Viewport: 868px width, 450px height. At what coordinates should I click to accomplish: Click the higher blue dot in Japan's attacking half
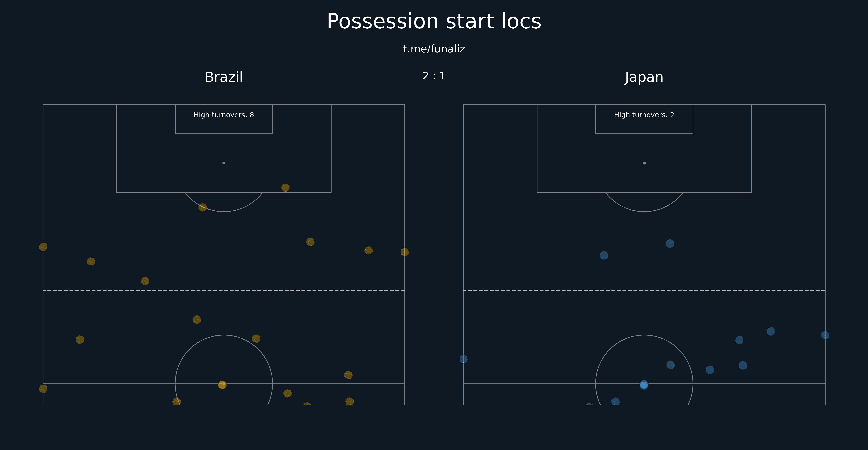click(670, 244)
